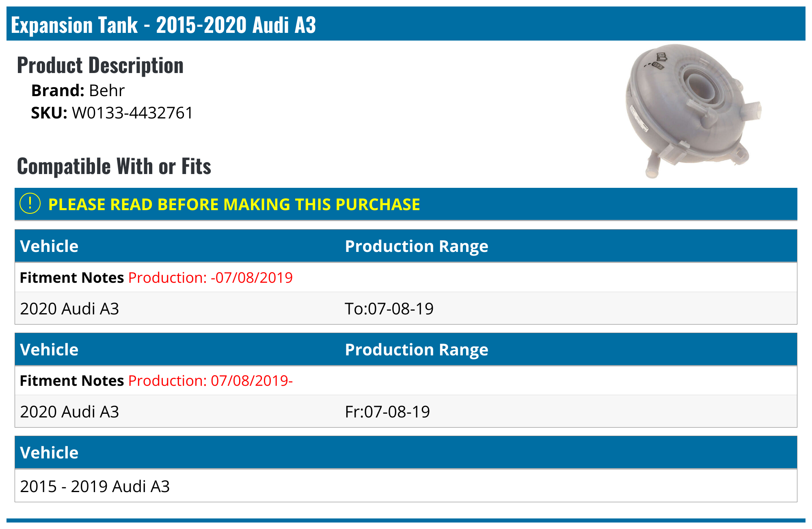Image resolution: width=812 pixels, height=529 pixels.
Task: Select the "To:07-08-19" production range cell
Action: [x=389, y=309]
